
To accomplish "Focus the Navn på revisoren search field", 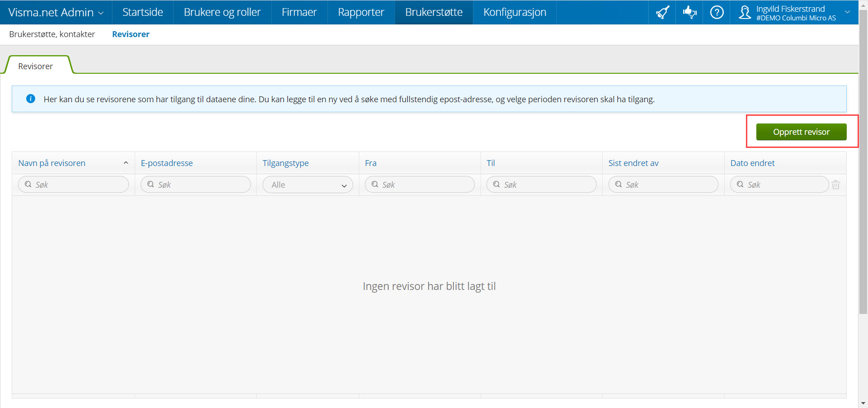I will (x=73, y=185).
